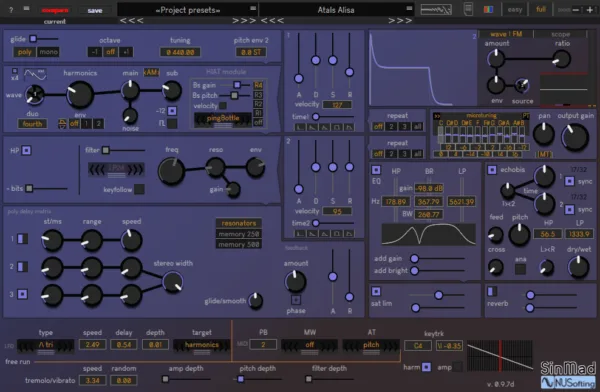
Task: Select the memory 500 mode
Action: coord(239,244)
